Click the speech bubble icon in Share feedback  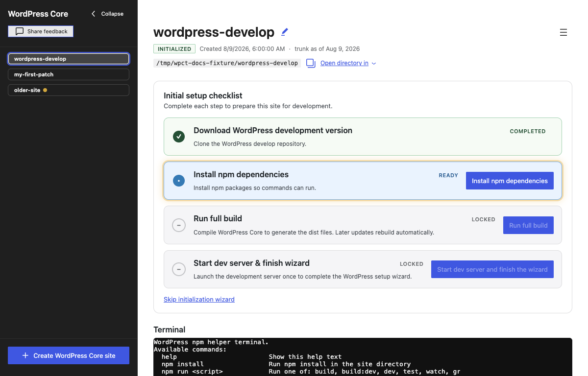pyautogui.click(x=20, y=31)
